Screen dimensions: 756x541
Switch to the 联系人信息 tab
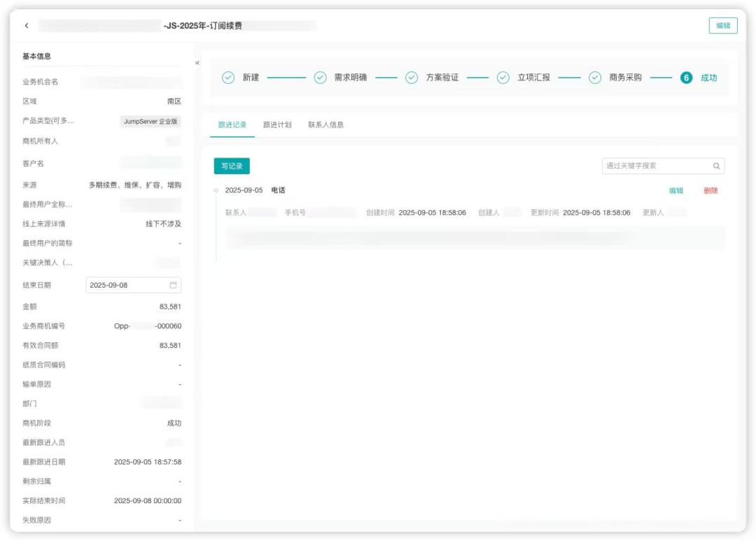[x=325, y=125]
